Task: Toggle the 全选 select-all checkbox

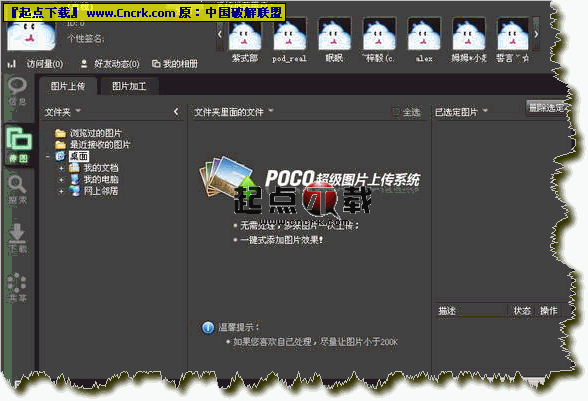Action: point(395,112)
